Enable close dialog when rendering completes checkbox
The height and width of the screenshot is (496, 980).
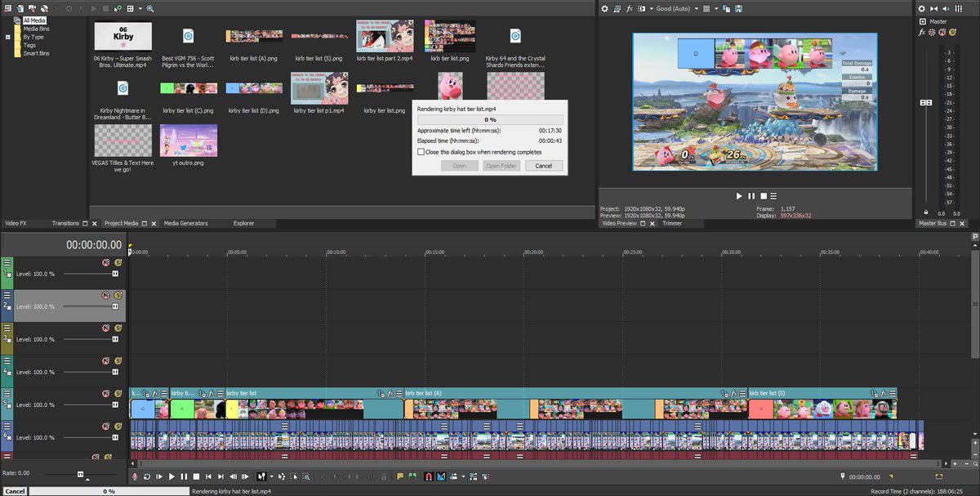(421, 152)
